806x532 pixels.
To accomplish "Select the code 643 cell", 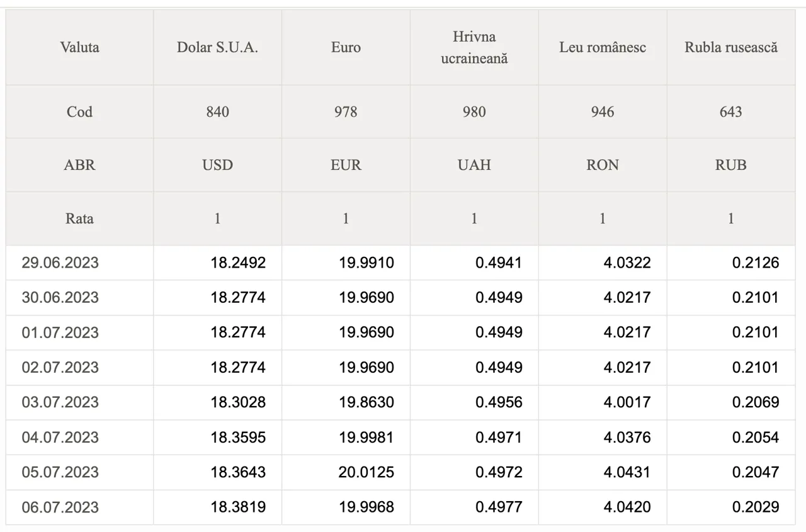I will (x=731, y=111).
